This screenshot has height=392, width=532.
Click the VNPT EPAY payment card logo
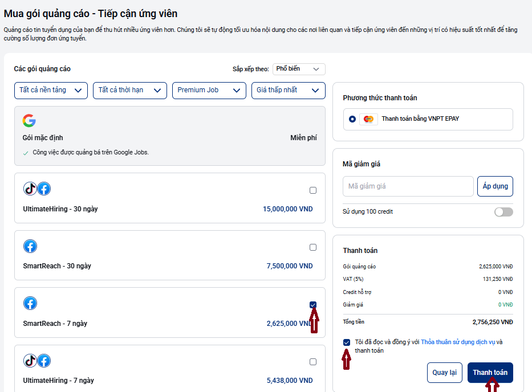click(368, 119)
